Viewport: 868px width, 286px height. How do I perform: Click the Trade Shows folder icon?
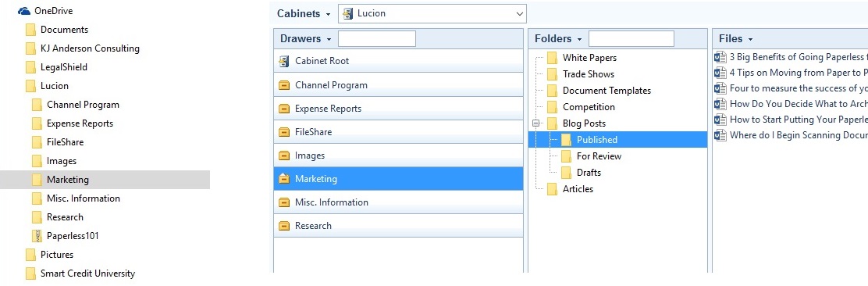[x=552, y=74]
